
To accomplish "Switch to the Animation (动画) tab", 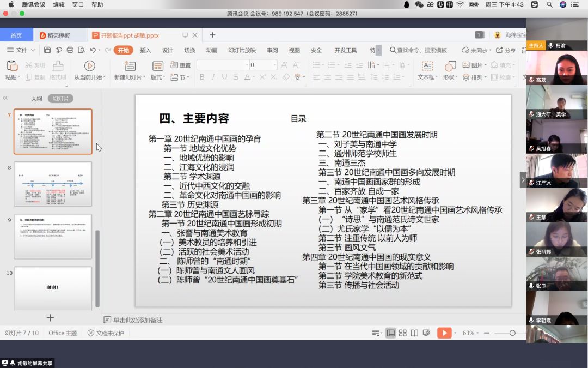I will (x=211, y=50).
